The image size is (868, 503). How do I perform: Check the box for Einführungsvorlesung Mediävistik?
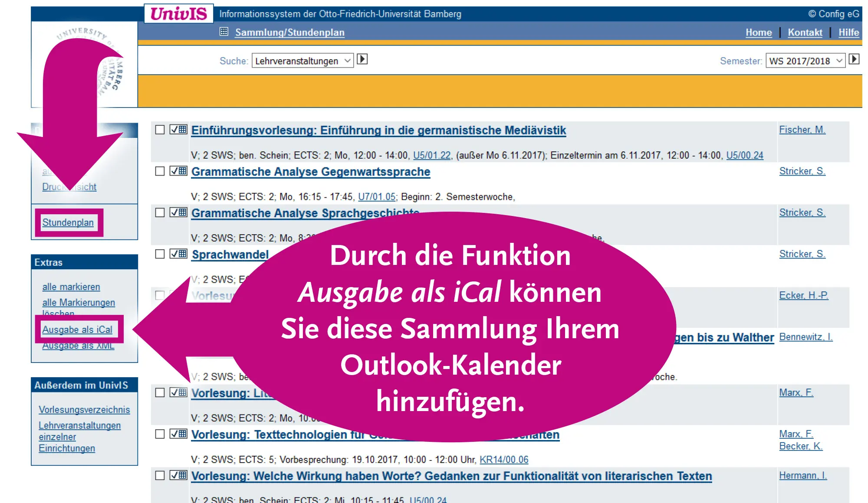[x=160, y=130]
